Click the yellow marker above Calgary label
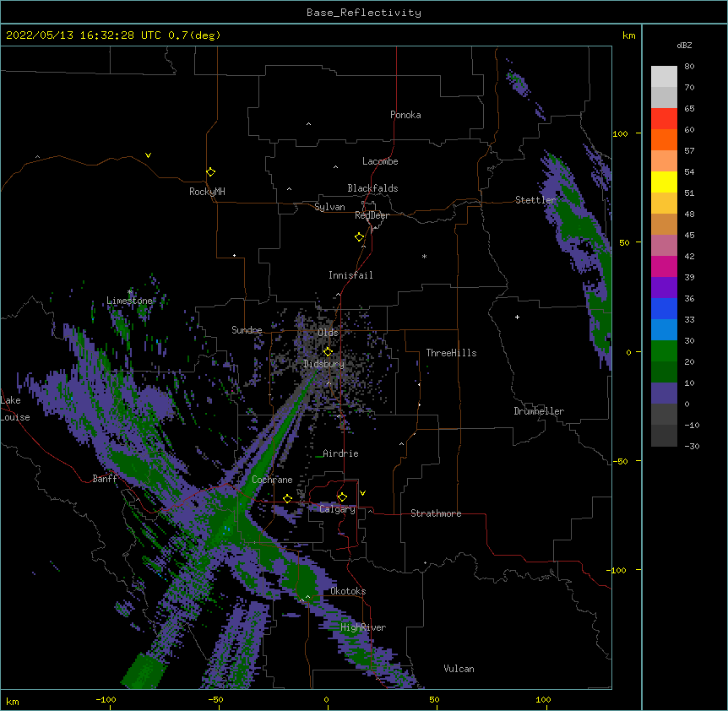728x711 pixels. [x=342, y=497]
